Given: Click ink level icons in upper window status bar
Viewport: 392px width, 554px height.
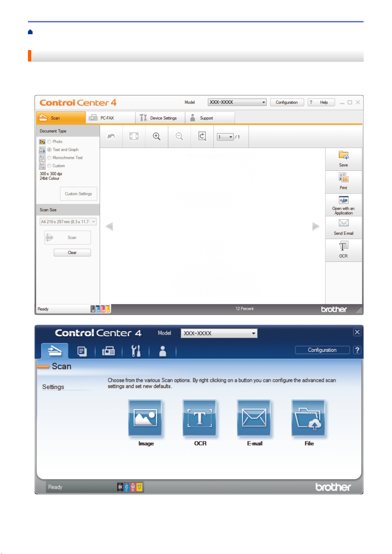Looking at the screenshot, I should coord(100,309).
